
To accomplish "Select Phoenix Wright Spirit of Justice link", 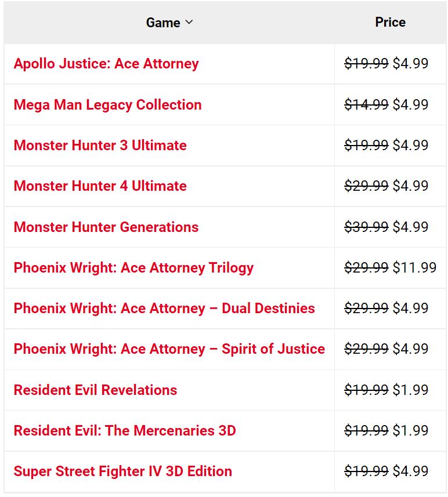I will [169, 349].
